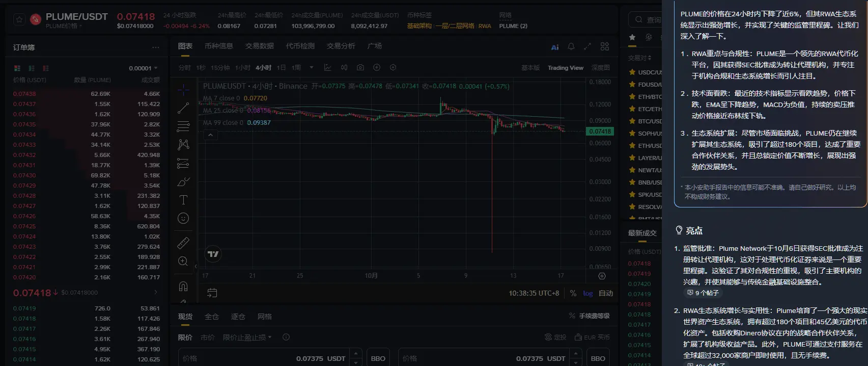Click the TradingView logo on chart
This screenshot has height=366, width=868.
(x=213, y=254)
